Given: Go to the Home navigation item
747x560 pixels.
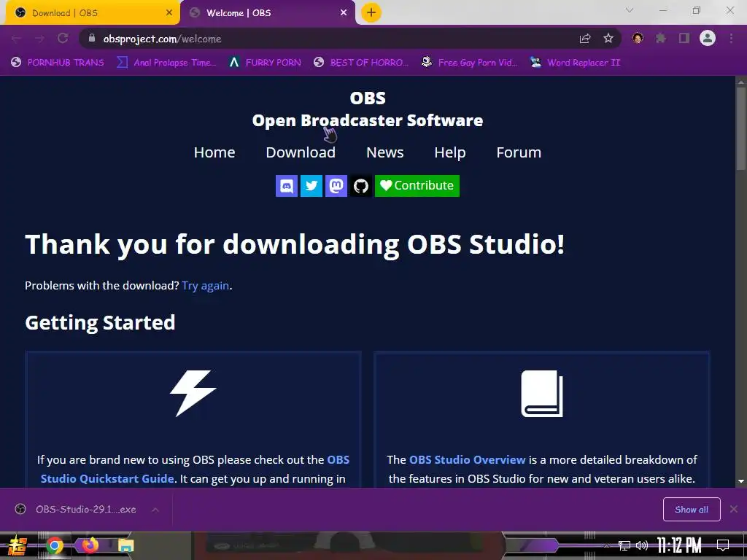Looking at the screenshot, I should (x=214, y=152).
